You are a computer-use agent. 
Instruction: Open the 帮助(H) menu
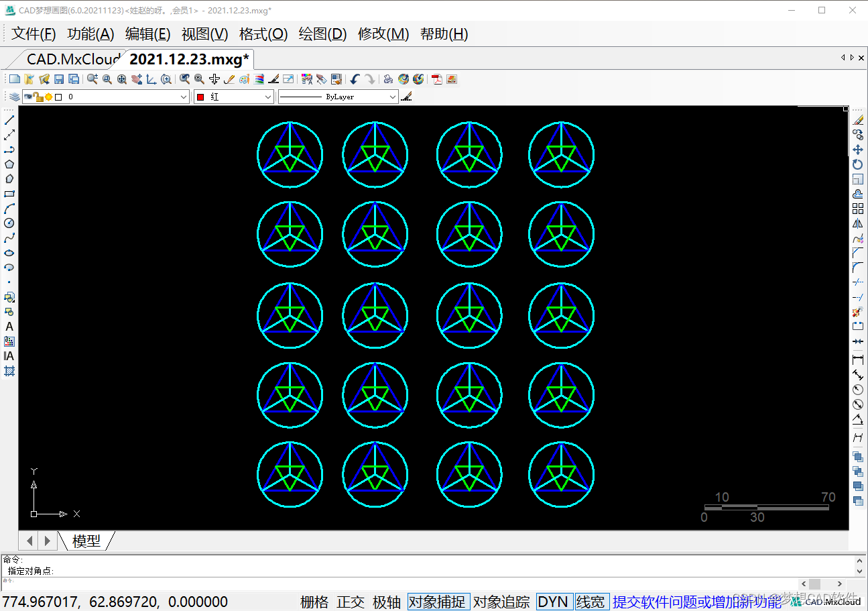[444, 34]
